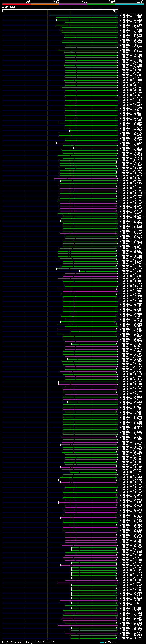Click the green ~80% identity legend bar
The image size is (146, 644).
click(x=101, y=4)
